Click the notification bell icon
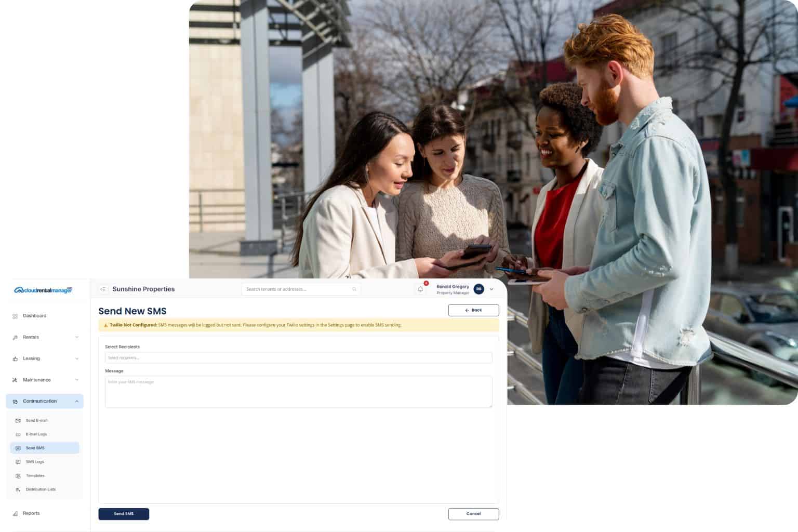Image resolution: width=798 pixels, height=532 pixels. pos(420,289)
